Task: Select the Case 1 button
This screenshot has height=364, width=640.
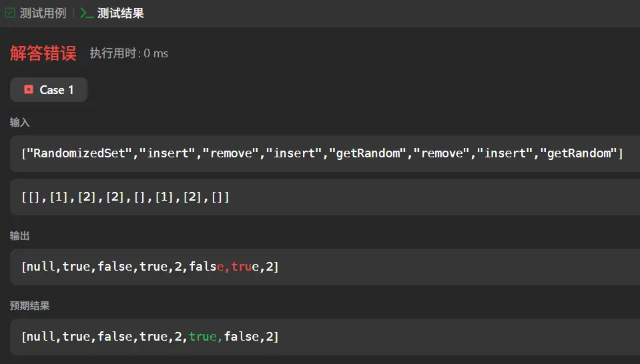Action: [49, 90]
